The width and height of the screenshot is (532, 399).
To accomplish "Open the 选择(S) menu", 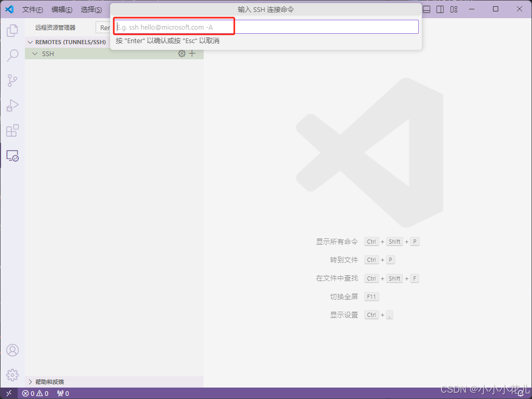I will pos(91,9).
